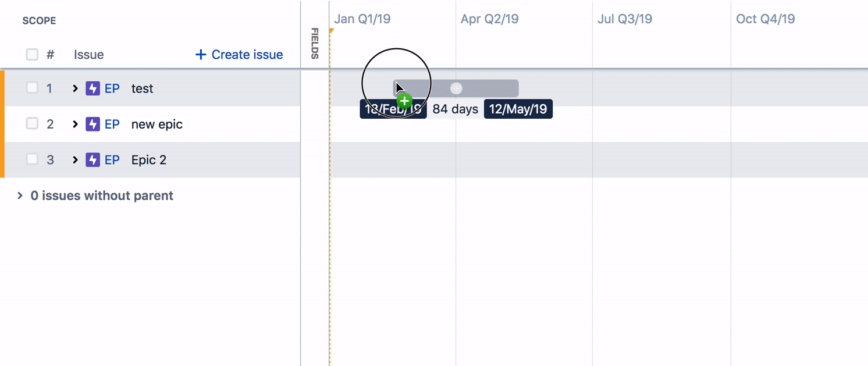
Task: Click the plus icon on the timeline bar
Action: 457,88
